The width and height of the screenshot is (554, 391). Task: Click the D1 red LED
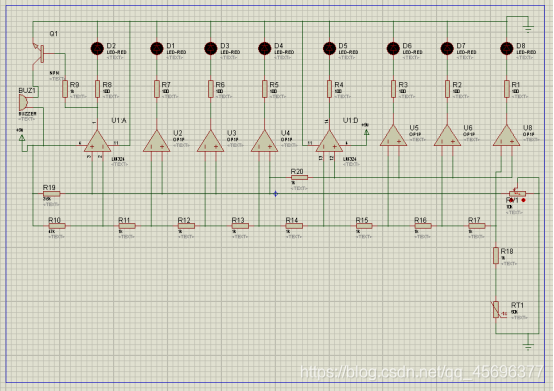(x=157, y=48)
